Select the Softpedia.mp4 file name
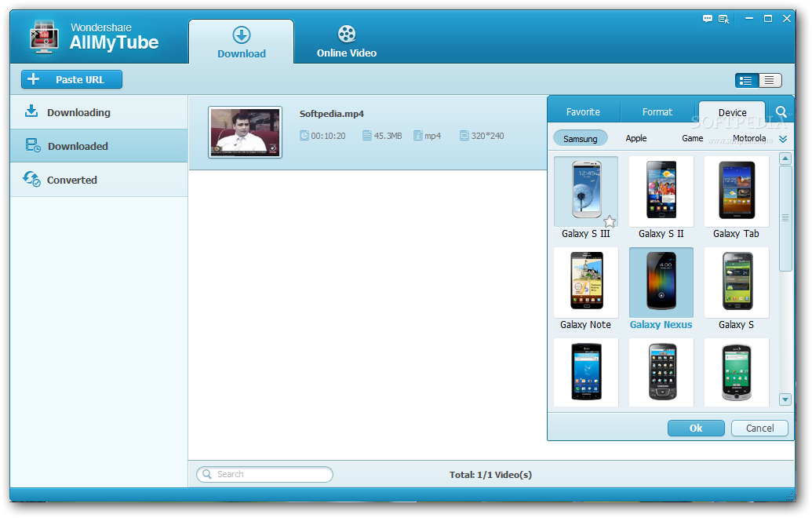The width and height of the screenshot is (812, 518). pos(331,114)
